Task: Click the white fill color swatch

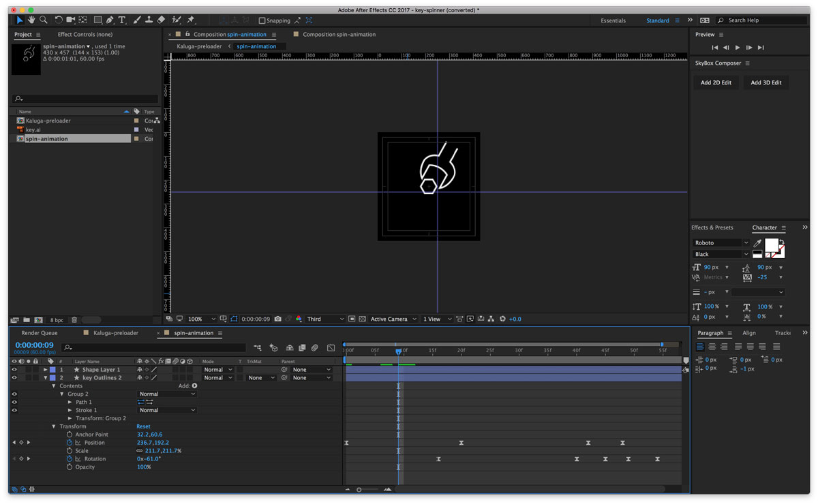Action: (772, 245)
